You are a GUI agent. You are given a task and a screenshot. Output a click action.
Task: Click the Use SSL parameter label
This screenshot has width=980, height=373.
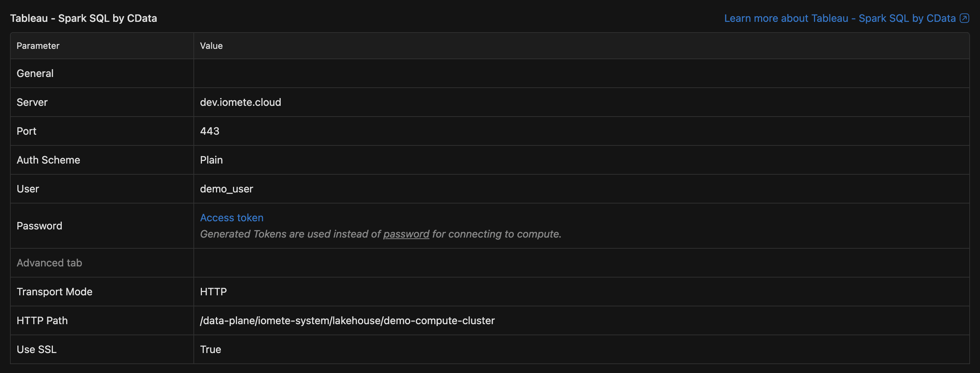click(37, 349)
